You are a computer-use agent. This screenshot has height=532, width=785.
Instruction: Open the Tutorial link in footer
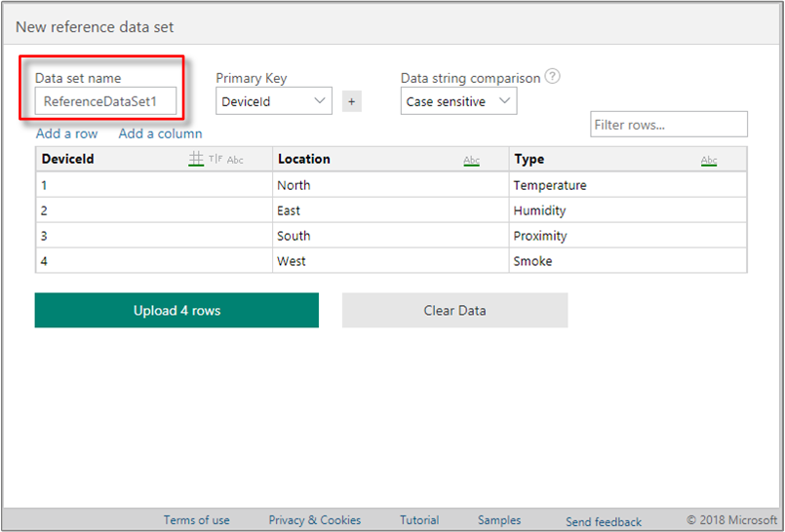419,520
